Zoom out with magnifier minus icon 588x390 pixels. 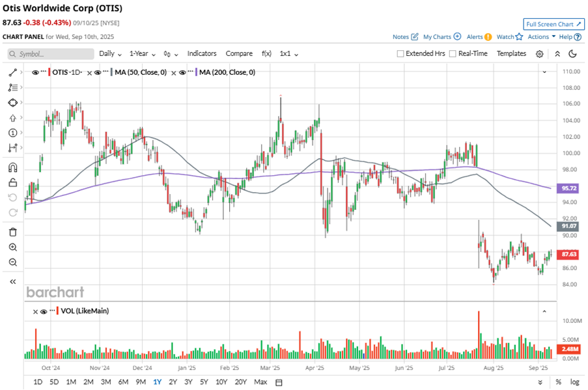coord(13,262)
